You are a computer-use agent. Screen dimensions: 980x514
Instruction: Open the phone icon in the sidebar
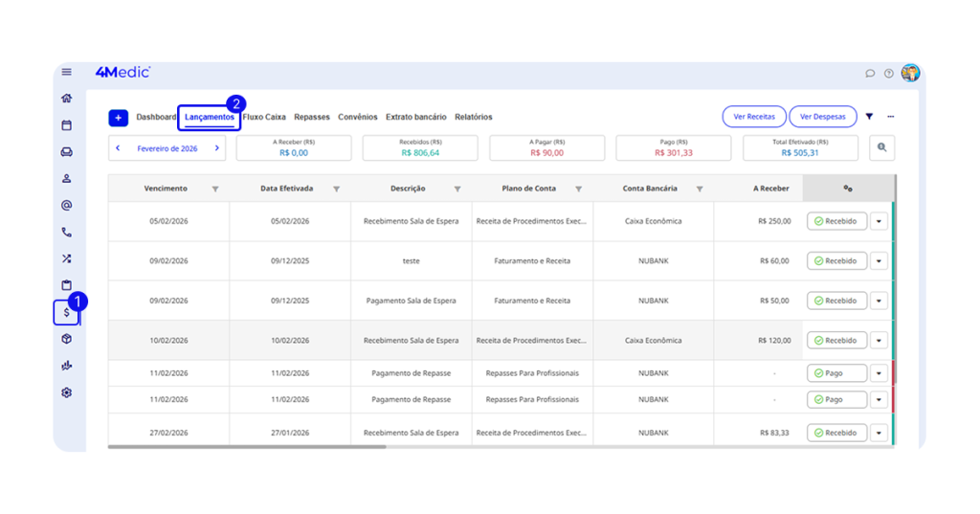(x=66, y=232)
